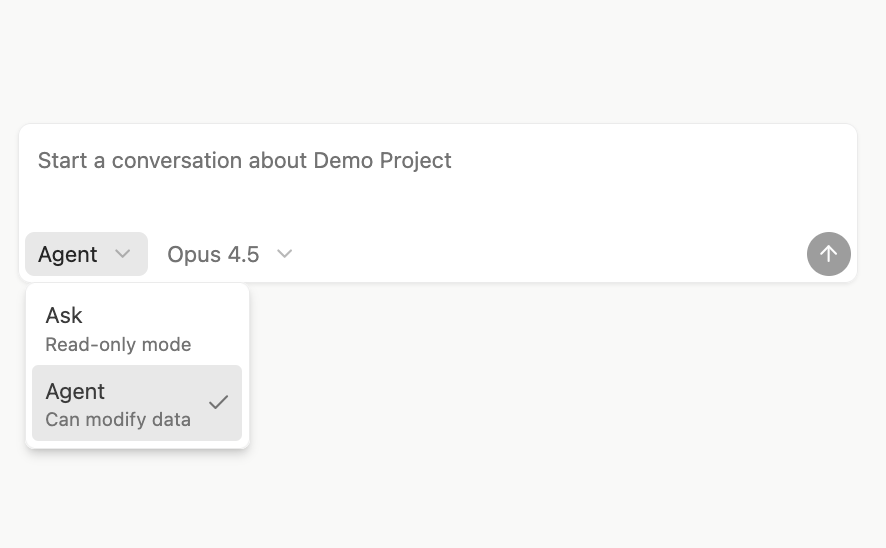Click the checkmark on the Agent option
This screenshot has height=548, width=886.
tap(218, 402)
